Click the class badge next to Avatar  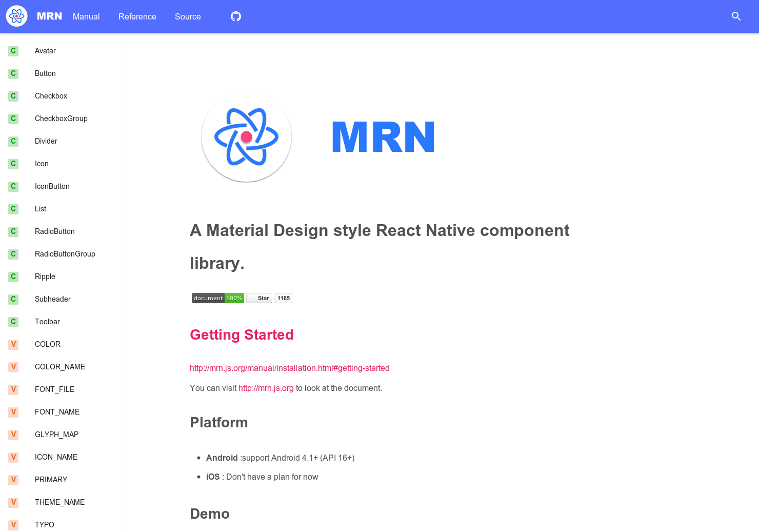(x=13, y=51)
